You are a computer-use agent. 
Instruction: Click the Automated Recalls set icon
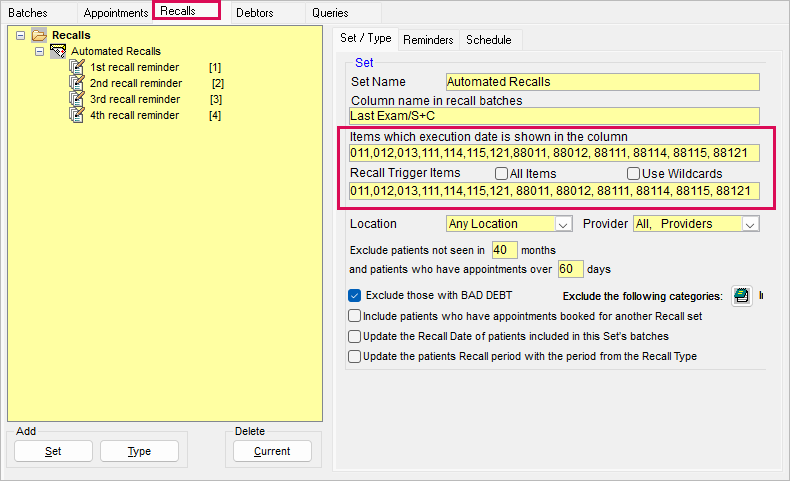[x=58, y=51]
